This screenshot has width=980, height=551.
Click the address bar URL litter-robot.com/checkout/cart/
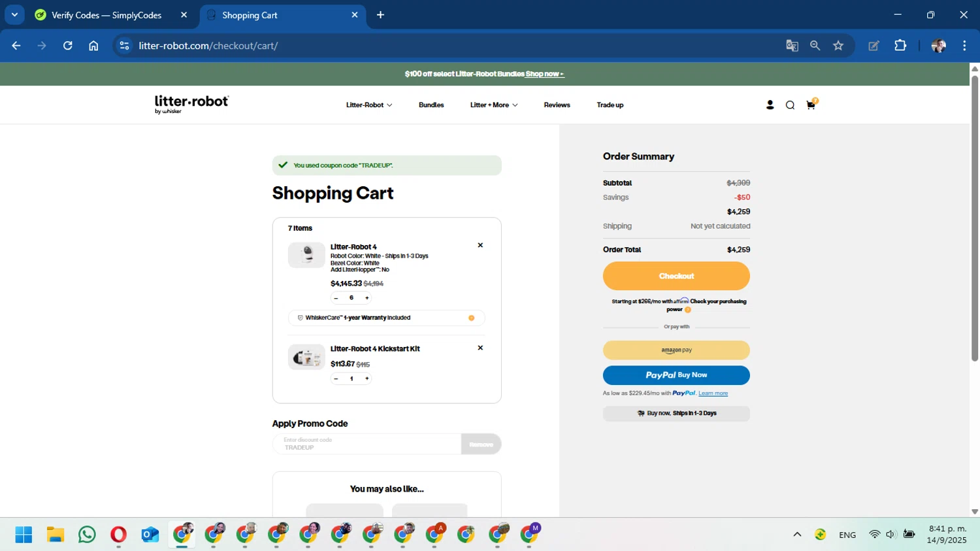coord(208,46)
